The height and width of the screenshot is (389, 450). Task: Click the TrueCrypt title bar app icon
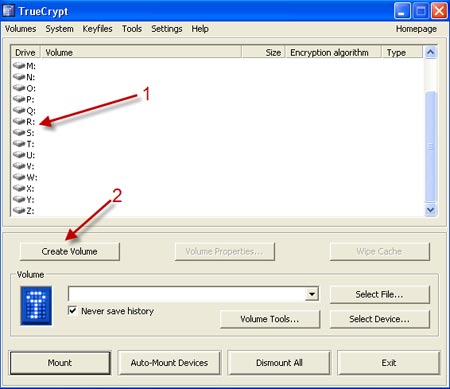[x=9, y=11]
